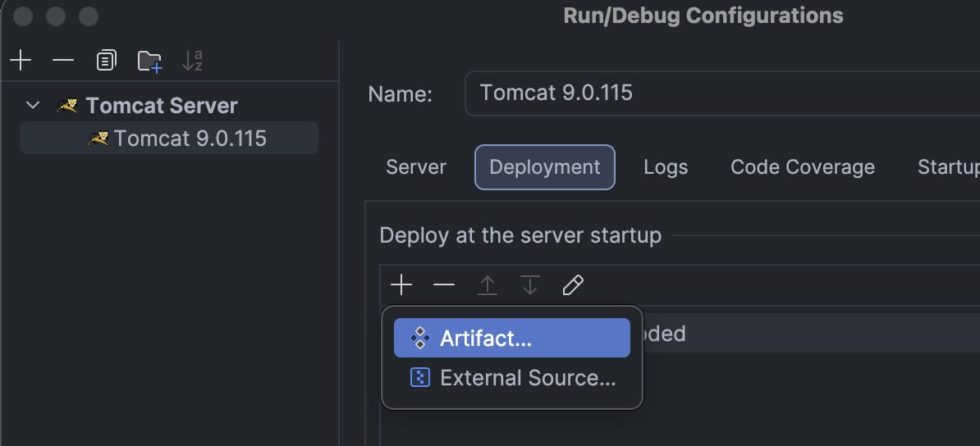Switch to the Server tab
Screen dimensions: 980x446
point(416,167)
